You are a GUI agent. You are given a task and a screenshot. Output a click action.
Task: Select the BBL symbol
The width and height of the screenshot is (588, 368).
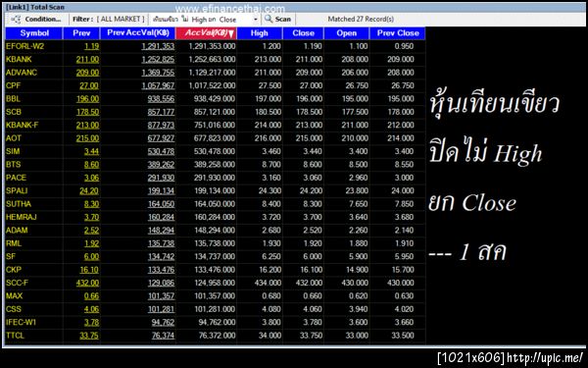coord(13,99)
